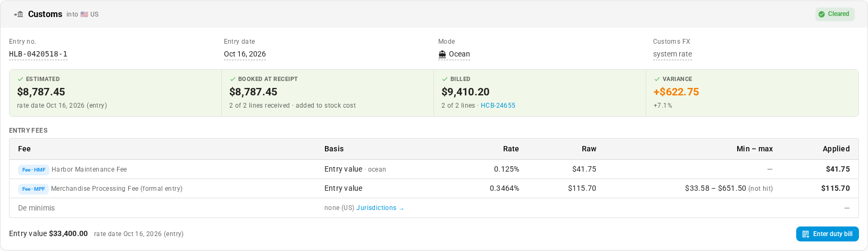The height and width of the screenshot is (251, 868).
Task: Click the Min – max column header
Action: [x=755, y=149]
